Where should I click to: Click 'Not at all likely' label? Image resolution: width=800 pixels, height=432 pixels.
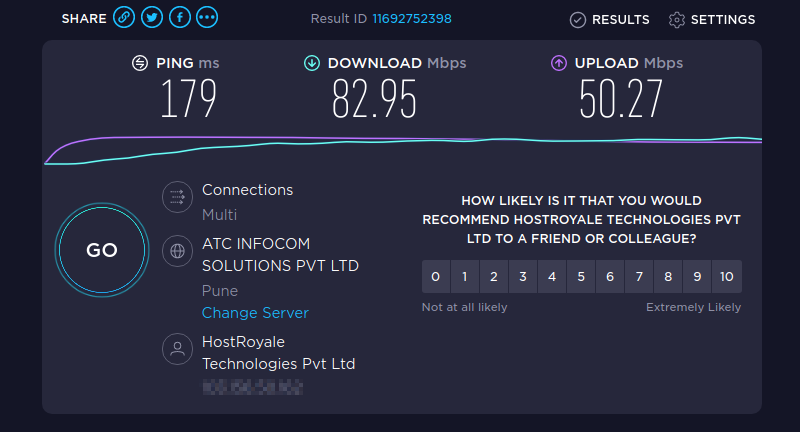coord(464,307)
